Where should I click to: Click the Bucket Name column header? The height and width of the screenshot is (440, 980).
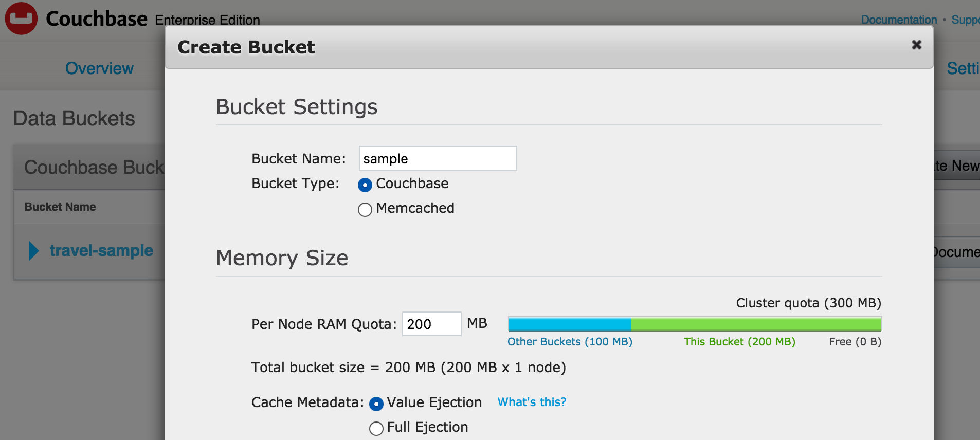pyautogui.click(x=60, y=207)
